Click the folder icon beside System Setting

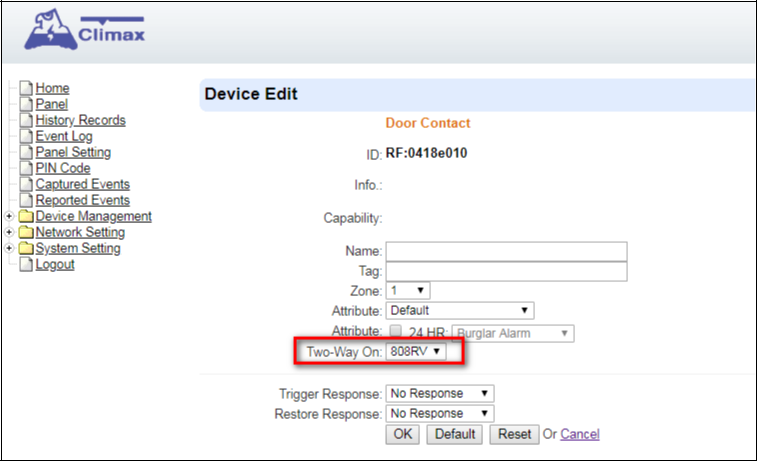26,248
